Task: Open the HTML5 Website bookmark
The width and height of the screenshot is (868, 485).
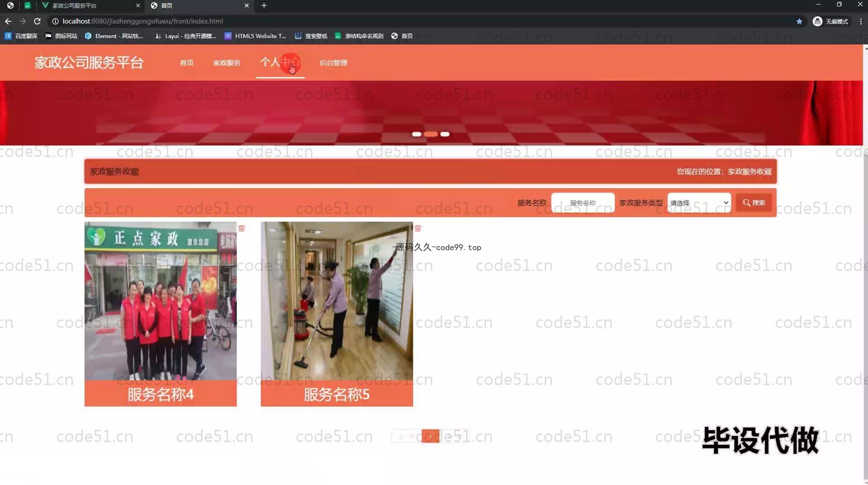Action: click(255, 36)
